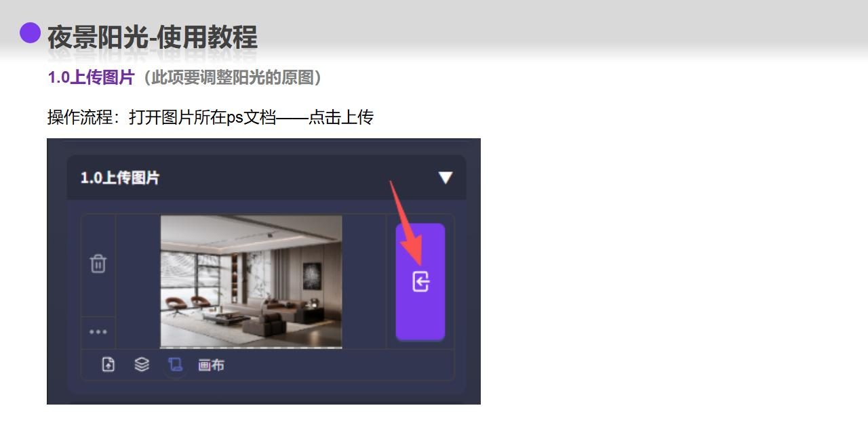The height and width of the screenshot is (431, 868).
Task: Click the purple 1.0上传图片 heading text
Action: 91,77
